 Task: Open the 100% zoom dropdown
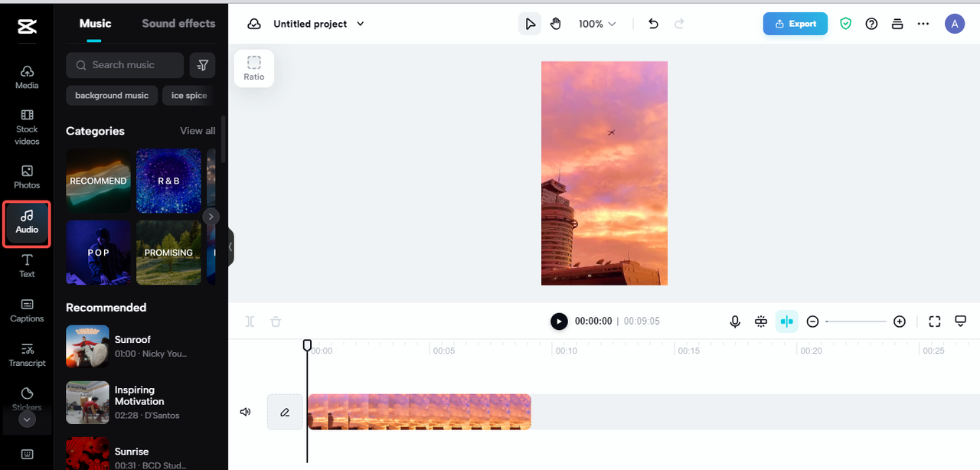[x=596, y=24]
